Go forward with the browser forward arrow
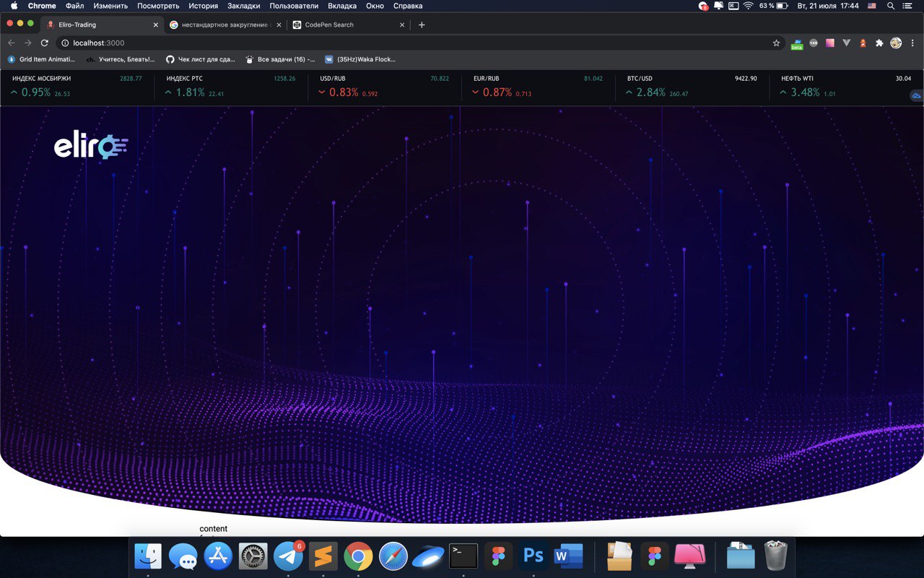The image size is (924, 578). point(28,43)
